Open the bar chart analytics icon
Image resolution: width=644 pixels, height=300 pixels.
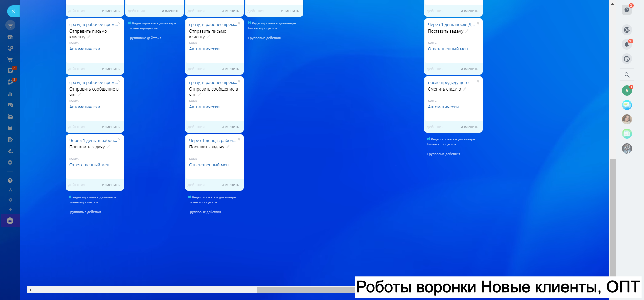click(10, 94)
